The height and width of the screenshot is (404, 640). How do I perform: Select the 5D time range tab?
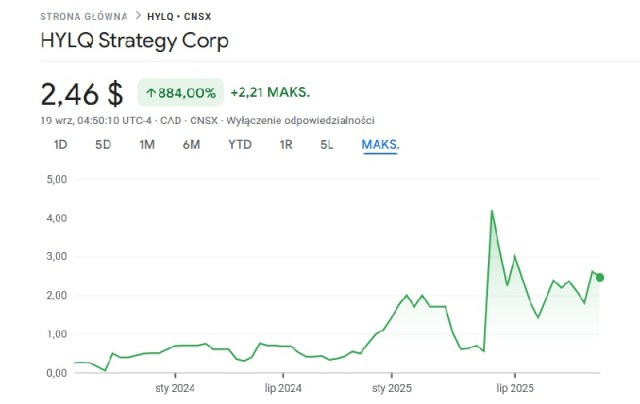click(103, 144)
